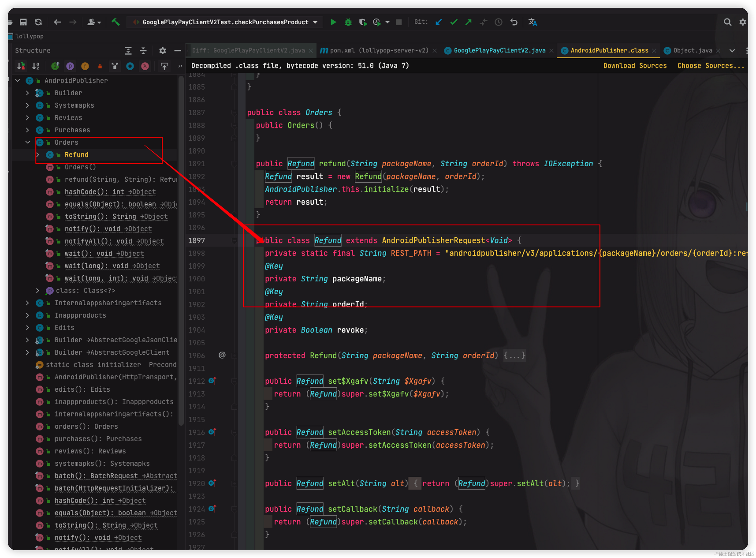
Task: Click the Choose Sources link
Action: [710, 66]
